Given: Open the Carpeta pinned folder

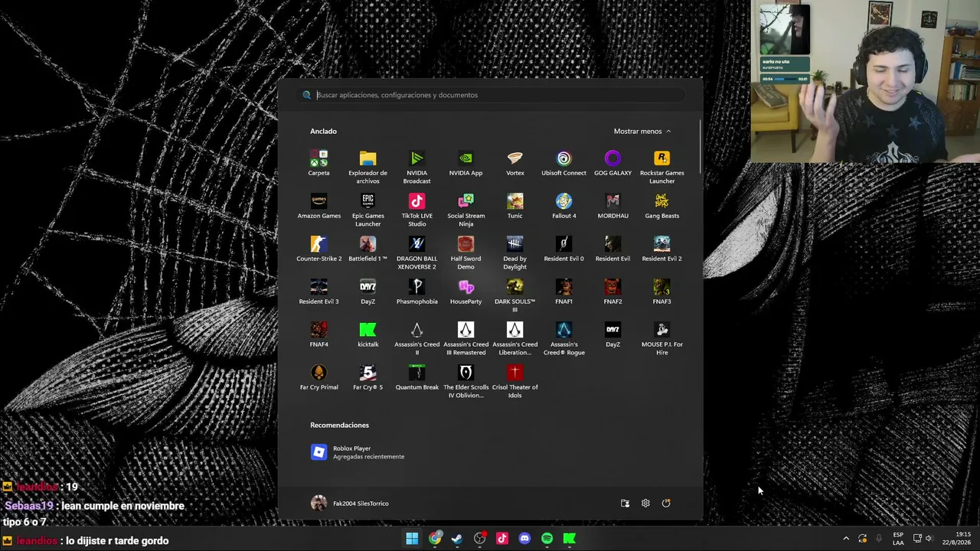Looking at the screenshot, I should click(318, 164).
